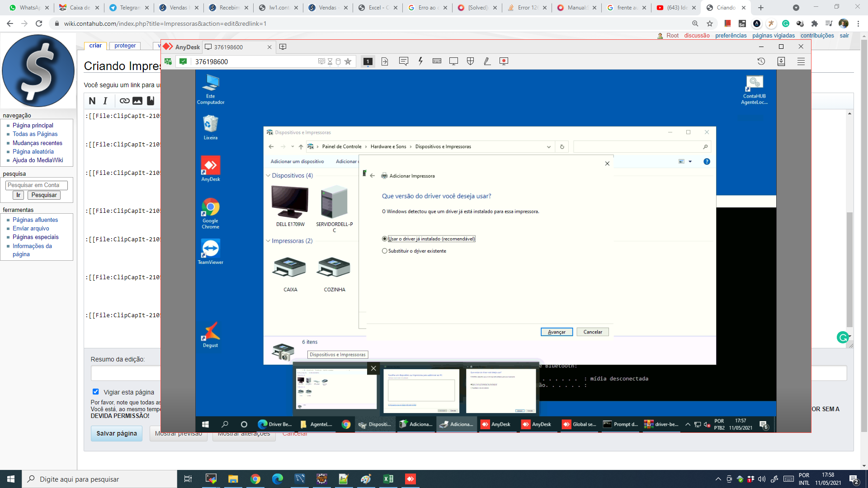
Task: Select 'Usar o driver já instalado' option
Action: 429,239
